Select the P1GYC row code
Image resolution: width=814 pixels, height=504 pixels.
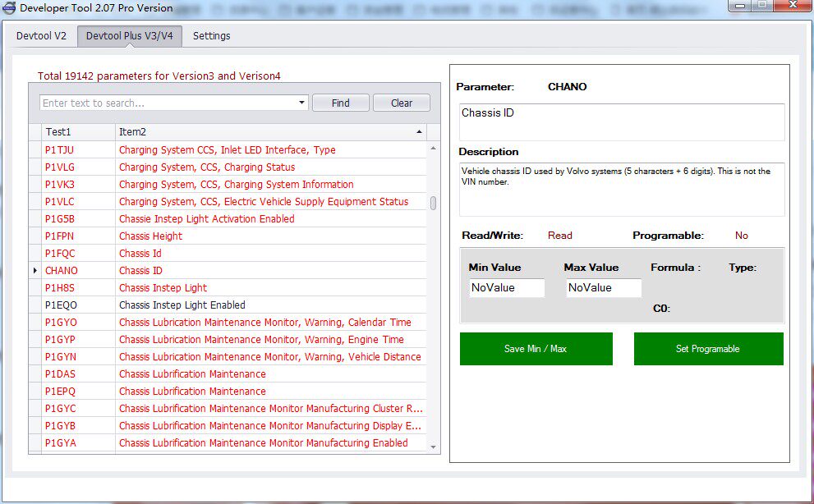[x=60, y=409]
